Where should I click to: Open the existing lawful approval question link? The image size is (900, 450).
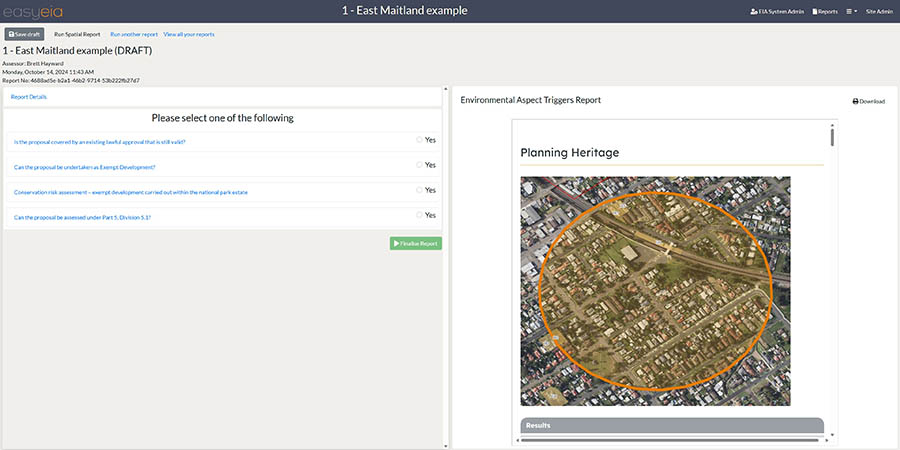[x=99, y=142]
